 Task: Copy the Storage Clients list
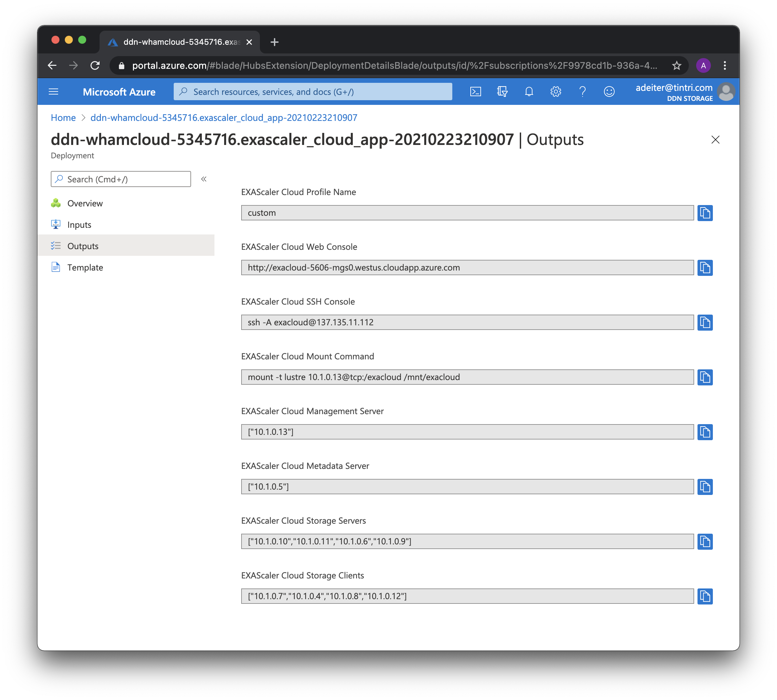click(x=705, y=596)
